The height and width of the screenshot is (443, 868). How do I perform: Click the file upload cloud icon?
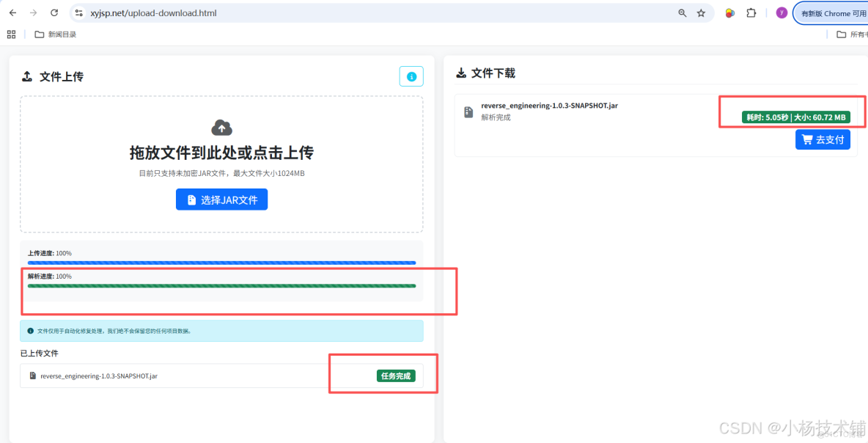[x=221, y=127]
